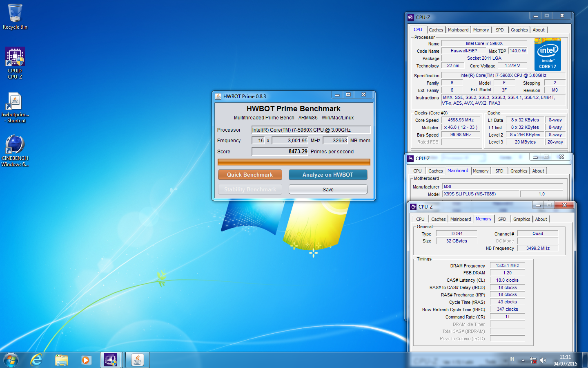Image resolution: width=588 pixels, height=368 pixels.
Task: Click the 20 MBytes Level 3 cache value
Action: click(x=525, y=142)
